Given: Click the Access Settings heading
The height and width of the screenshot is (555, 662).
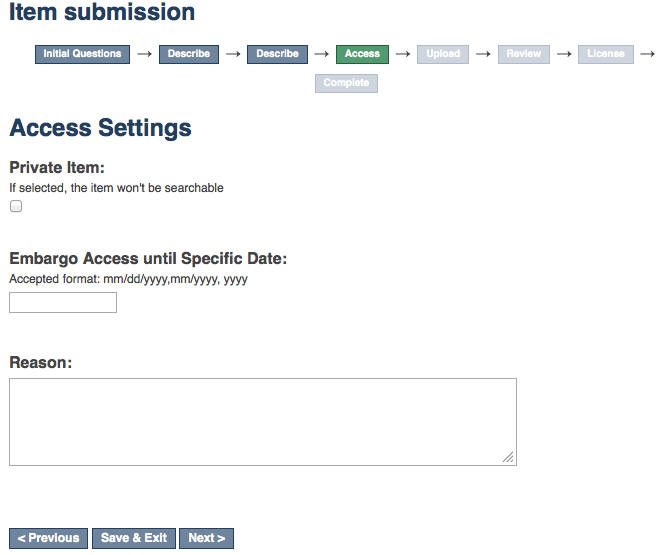Looking at the screenshot, I should [x=100, y=128].
